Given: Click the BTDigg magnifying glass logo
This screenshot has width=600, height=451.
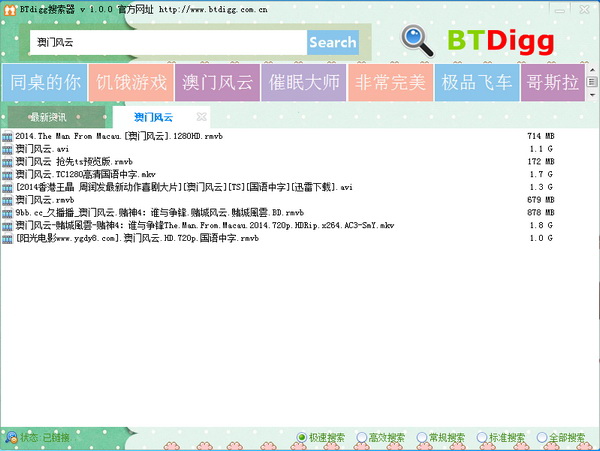Looking at the screenshot, I should tap(418, 39).
